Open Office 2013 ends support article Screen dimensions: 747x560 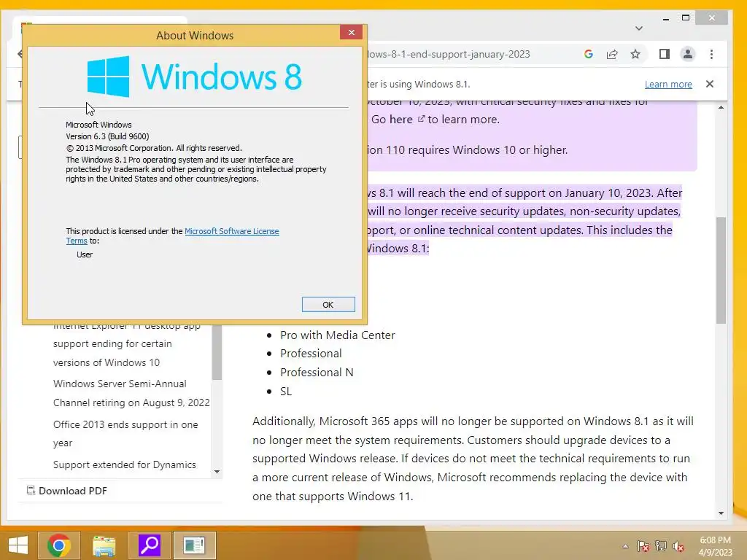[x=125, y=434]
